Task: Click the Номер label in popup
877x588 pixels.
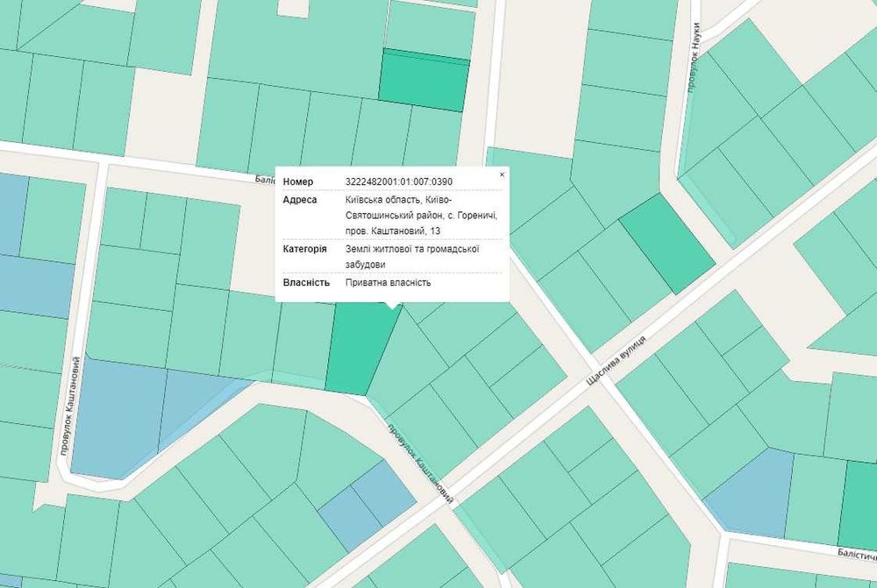Action: pyautogui.click(x=298, y=181)
